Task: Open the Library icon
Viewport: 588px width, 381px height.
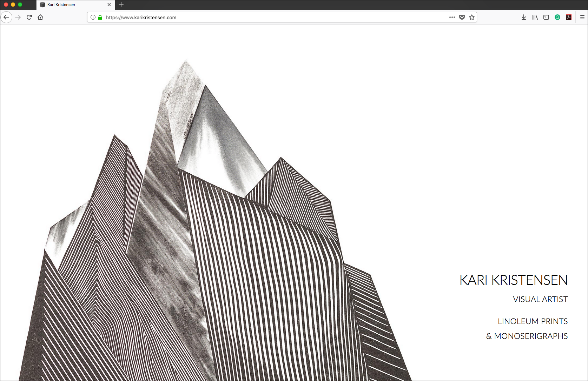Action: pyautogui.click(x=535, y=17)
